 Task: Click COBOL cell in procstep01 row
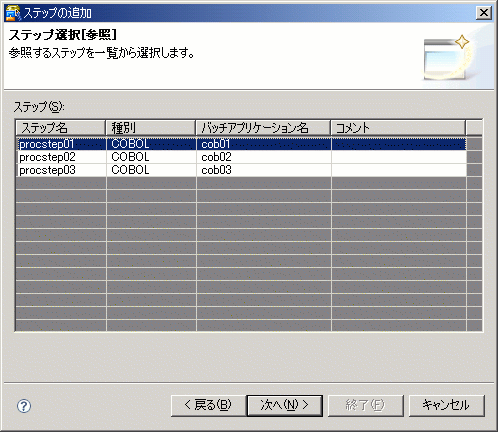[151, 144]
